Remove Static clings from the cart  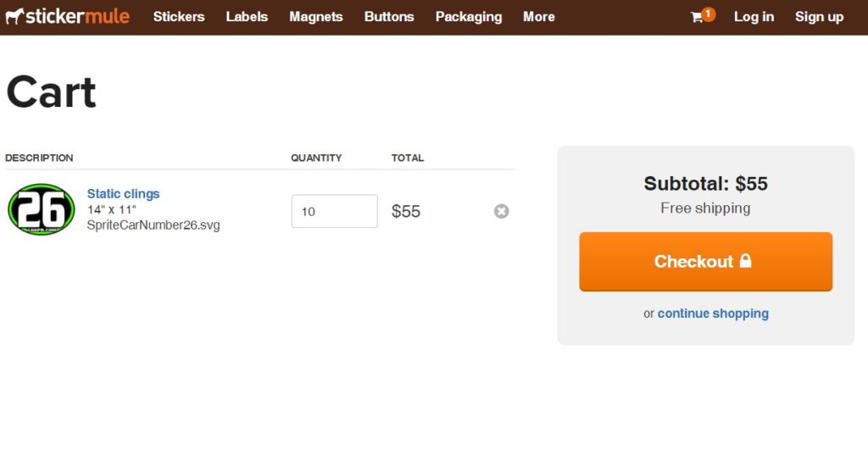[x=502, y=211]
